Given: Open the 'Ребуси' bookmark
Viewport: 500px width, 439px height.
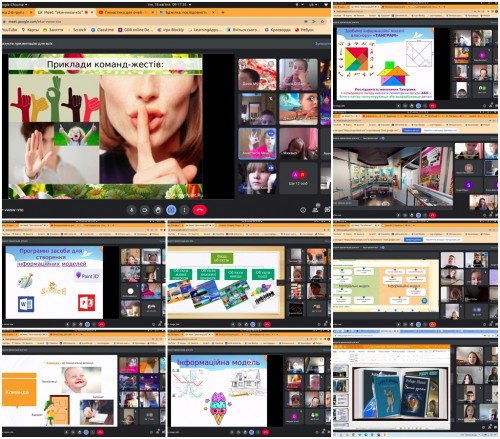Looking at the screenshot, I should (304, 30).
